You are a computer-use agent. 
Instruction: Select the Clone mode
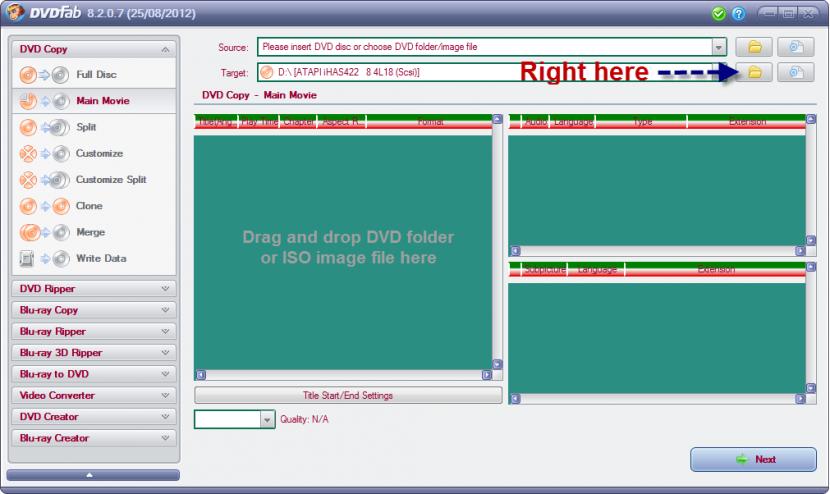[x=94, y=206]
